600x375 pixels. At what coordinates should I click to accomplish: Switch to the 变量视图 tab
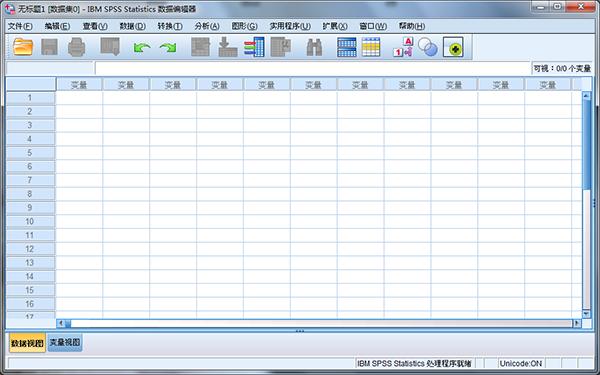click(x=65, y=342)
